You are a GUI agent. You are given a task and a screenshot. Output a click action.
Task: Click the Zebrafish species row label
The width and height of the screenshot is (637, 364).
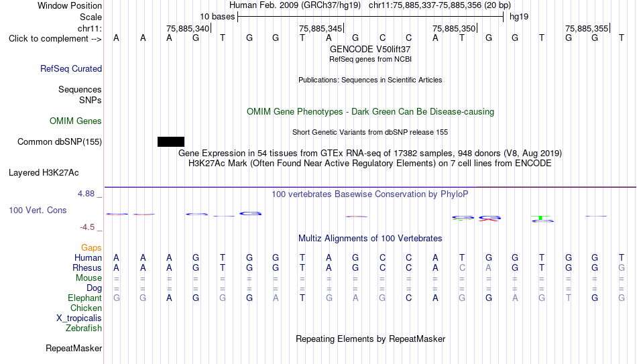click(84, 328)
